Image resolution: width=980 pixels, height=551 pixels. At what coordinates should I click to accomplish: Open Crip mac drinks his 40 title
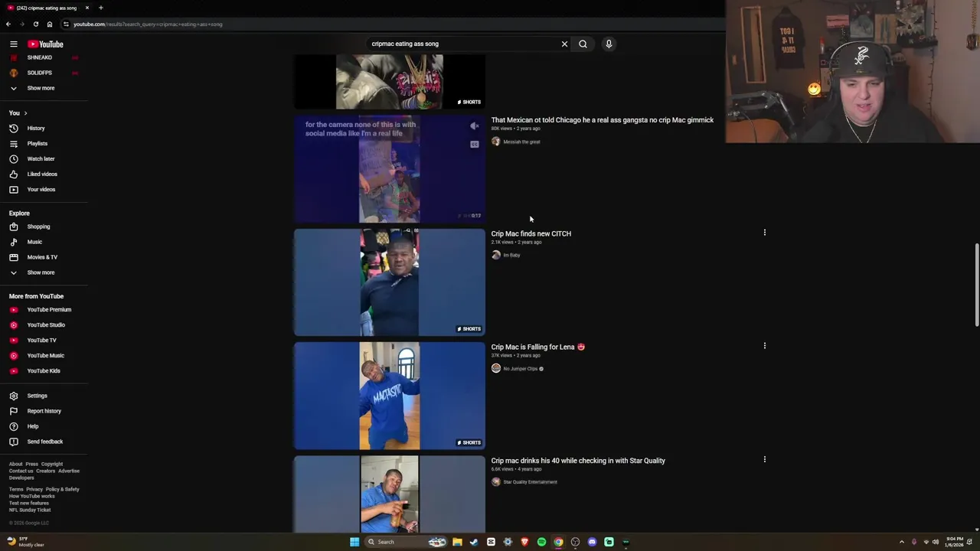click(578, 461)
